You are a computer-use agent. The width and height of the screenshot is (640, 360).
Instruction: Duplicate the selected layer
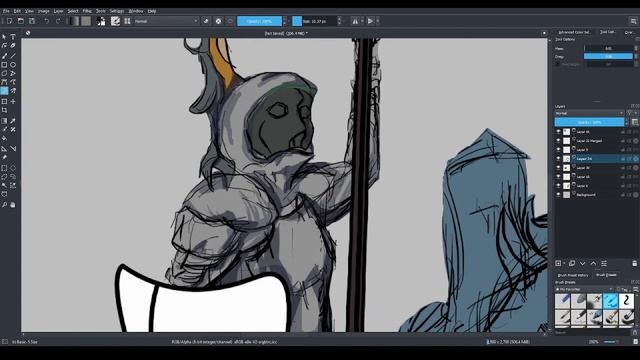[x=572, y=263]
